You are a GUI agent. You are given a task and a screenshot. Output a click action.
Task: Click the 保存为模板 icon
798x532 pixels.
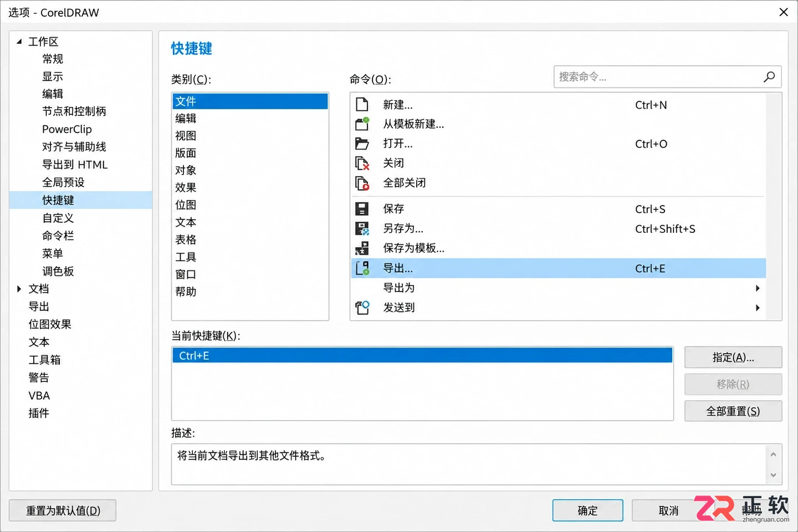tap(362, 248)
